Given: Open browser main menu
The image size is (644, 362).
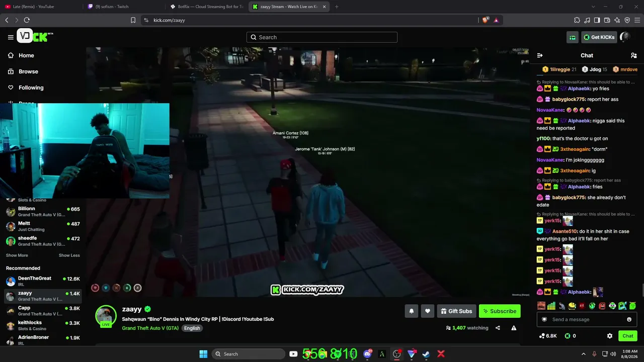Looking at the screenshot, I should (x=637, y=20).
